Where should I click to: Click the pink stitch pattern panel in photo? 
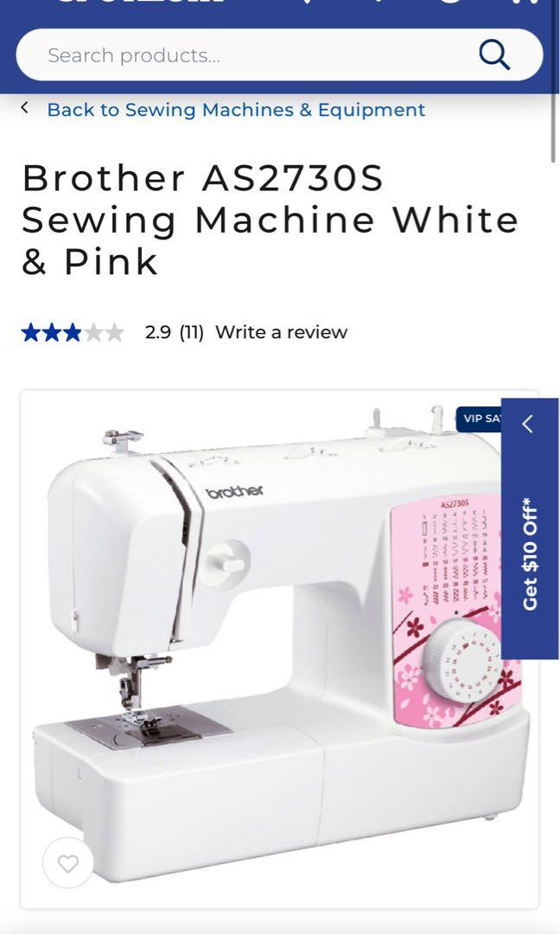click(455, 611)
